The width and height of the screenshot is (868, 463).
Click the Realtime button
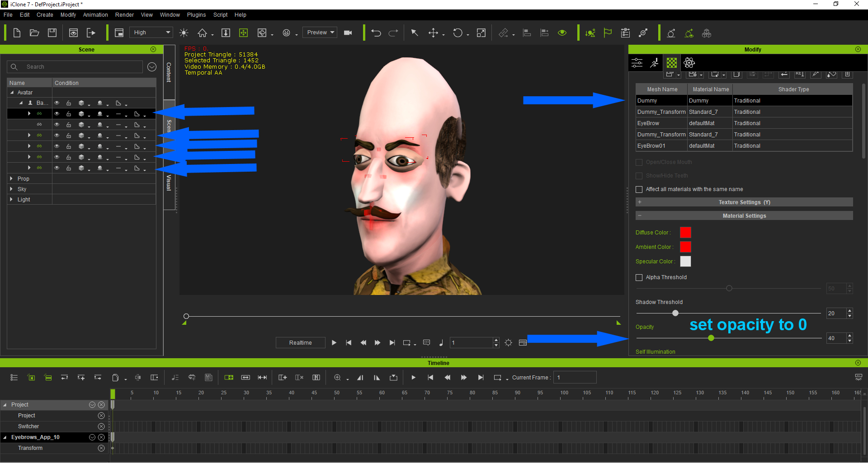[x=300, y=343]
